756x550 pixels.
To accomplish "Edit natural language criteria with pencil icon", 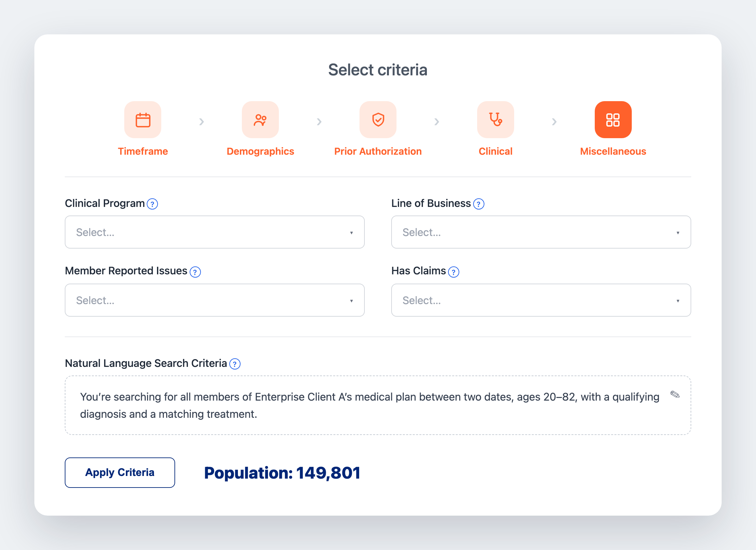I will point(675,395).
